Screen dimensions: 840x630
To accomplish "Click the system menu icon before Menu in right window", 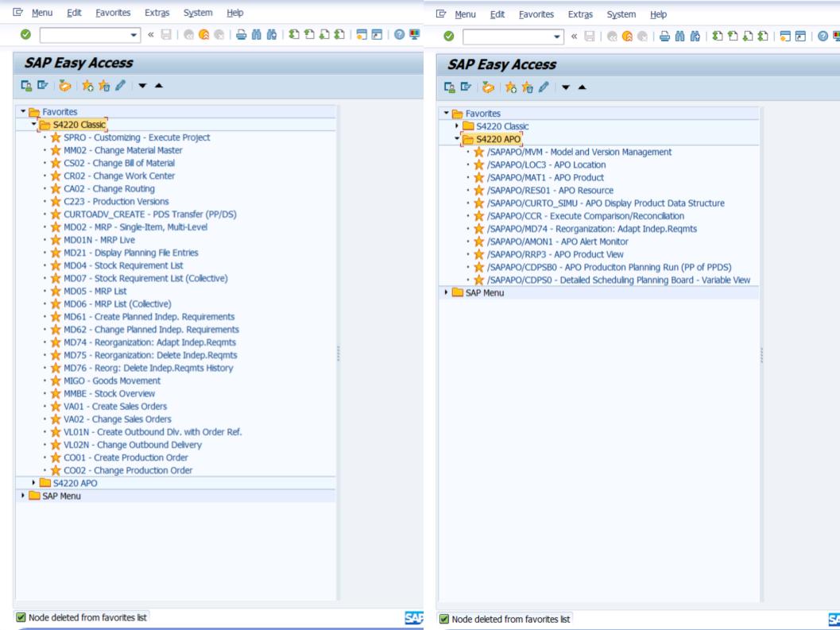I will [441, 14].
